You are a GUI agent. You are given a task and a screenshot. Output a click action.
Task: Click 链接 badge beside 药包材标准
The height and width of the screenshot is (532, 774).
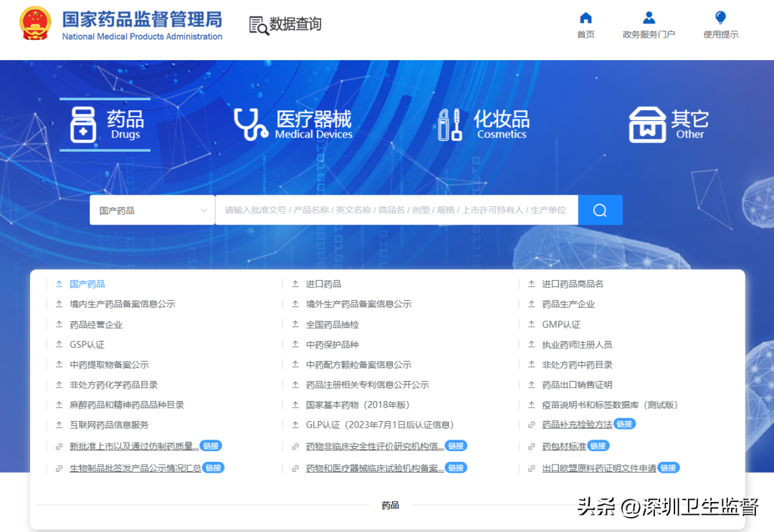(598, 446)
